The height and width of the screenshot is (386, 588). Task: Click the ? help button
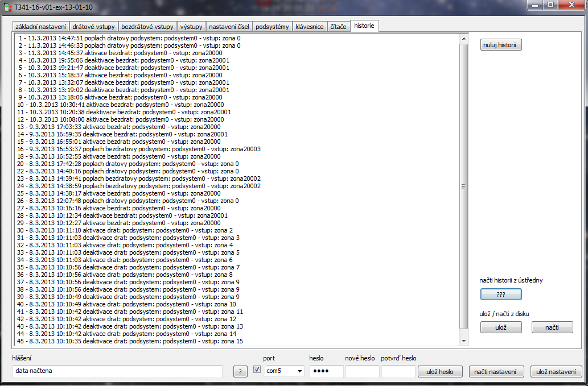[240, 372]
